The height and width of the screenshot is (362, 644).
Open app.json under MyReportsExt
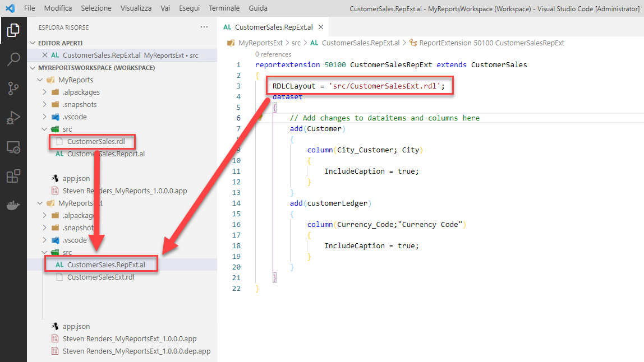coord(76,326)
